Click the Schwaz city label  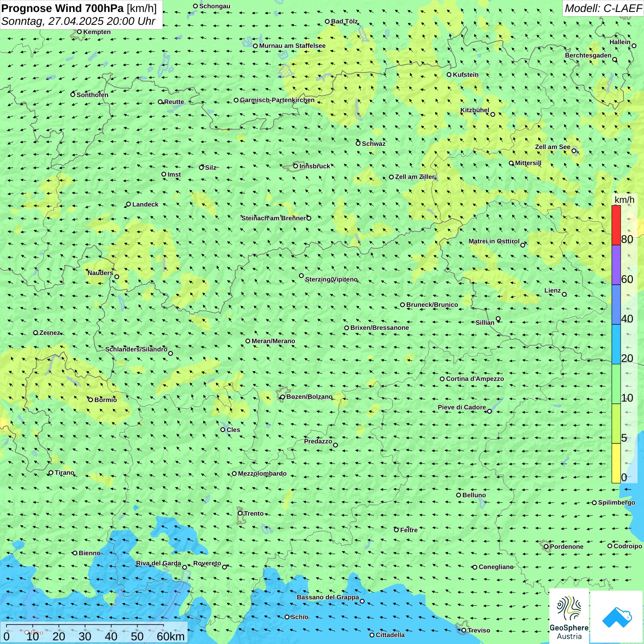coord(374,144)
